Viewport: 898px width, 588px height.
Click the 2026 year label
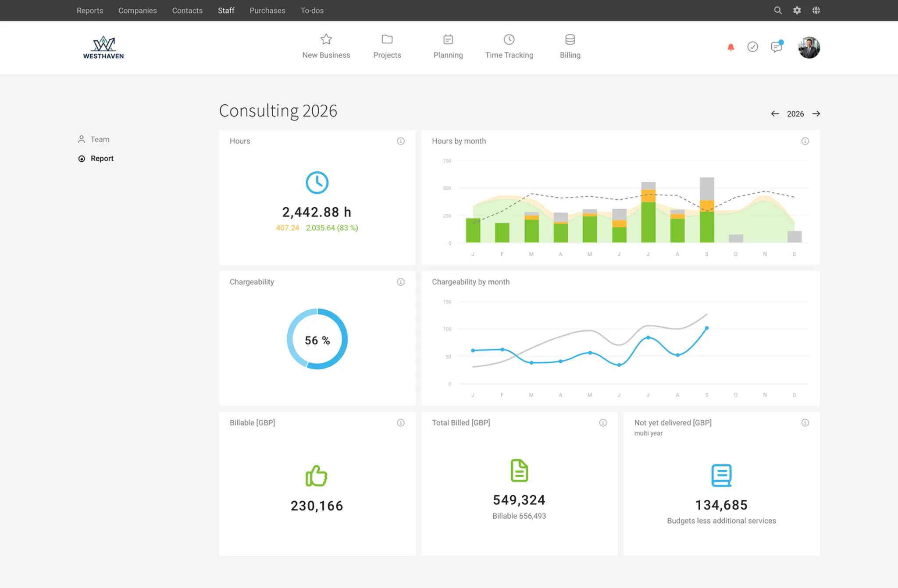coord(795,114)
